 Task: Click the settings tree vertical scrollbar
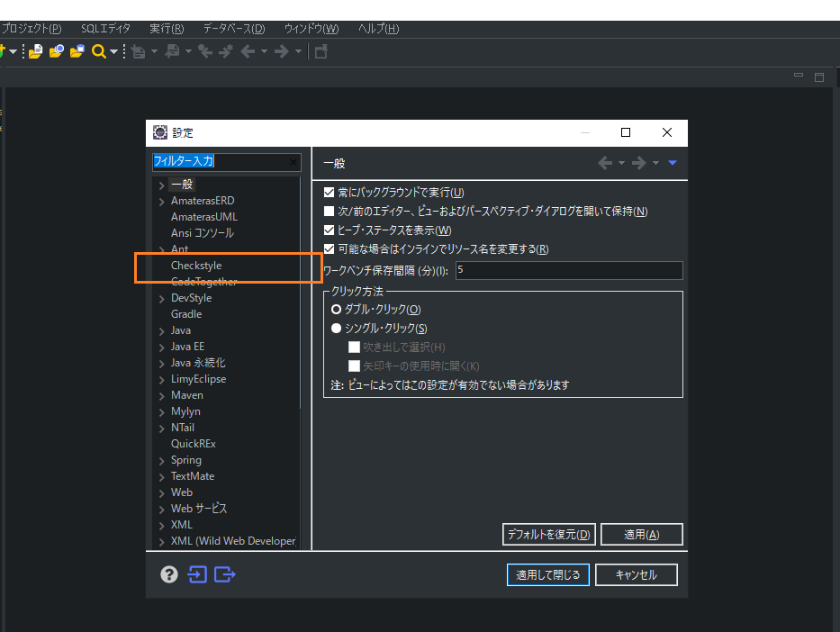pyautogui.click(x=300, y=294)
